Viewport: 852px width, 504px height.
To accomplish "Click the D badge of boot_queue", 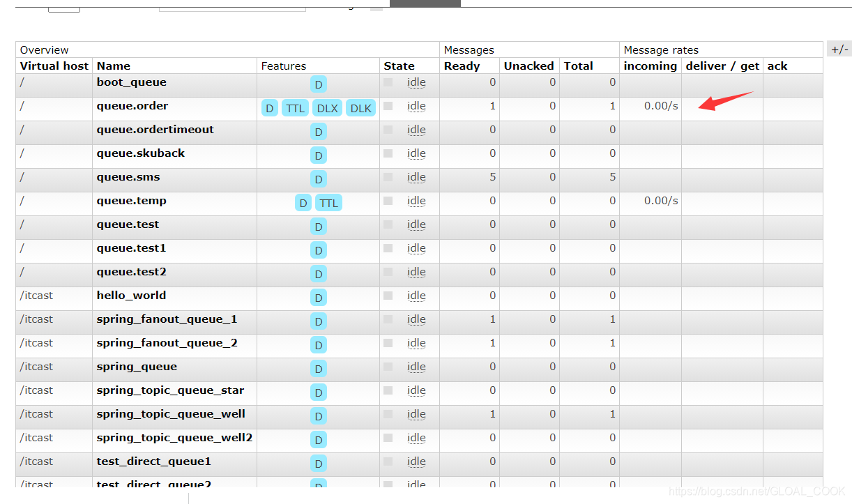I will (319, 84).
